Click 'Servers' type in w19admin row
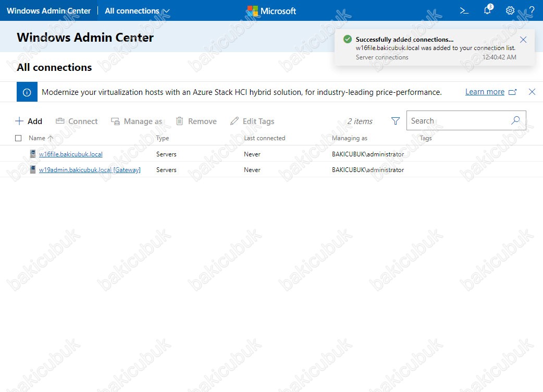 click(166, 170)
